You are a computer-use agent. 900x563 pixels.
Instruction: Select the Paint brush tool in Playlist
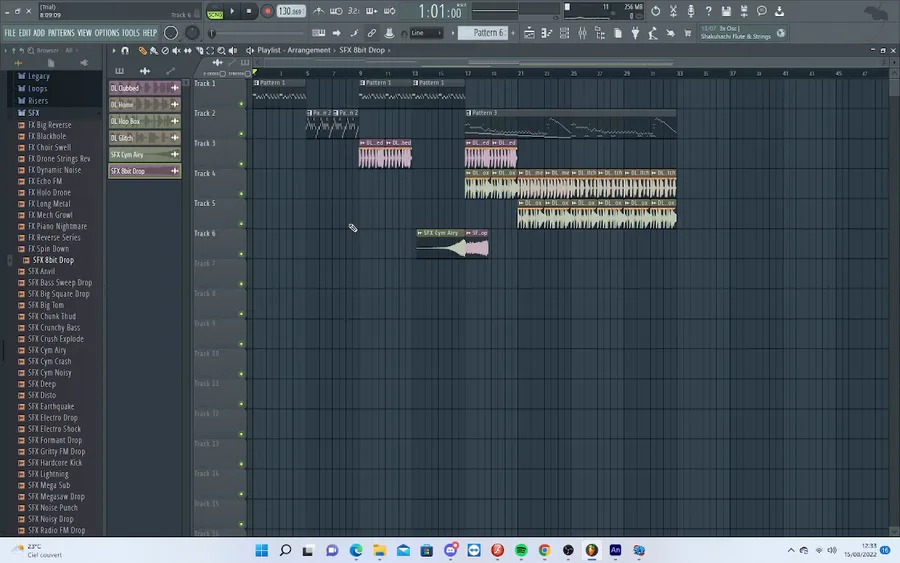click(154, 51)
